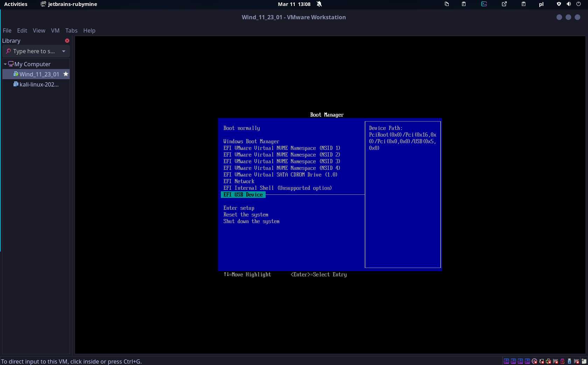Select the NVME Namespace (NSID 3) entry
The image size is (588, 365).
point(282,161)
